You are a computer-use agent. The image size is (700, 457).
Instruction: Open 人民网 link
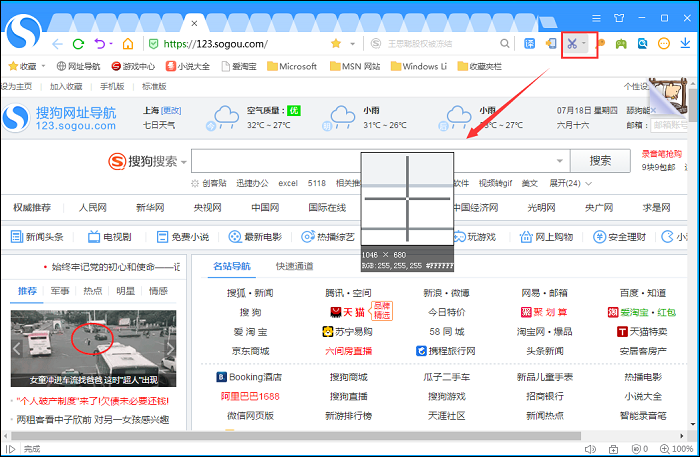93,208
